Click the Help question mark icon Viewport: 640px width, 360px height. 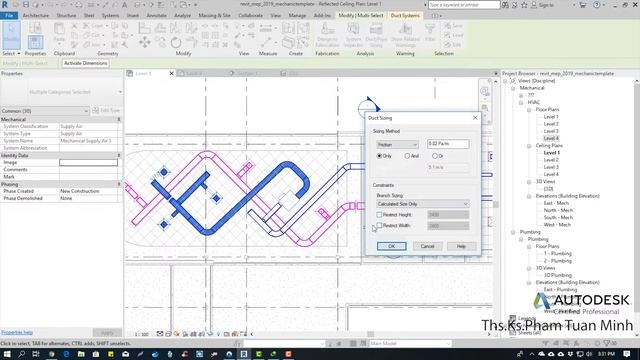pos(596,5)
